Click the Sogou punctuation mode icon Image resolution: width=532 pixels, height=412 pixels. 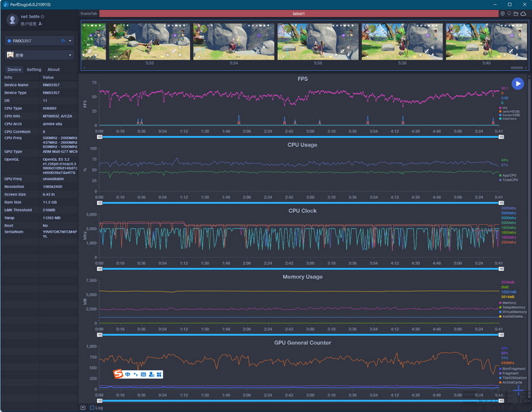[135, 374]
